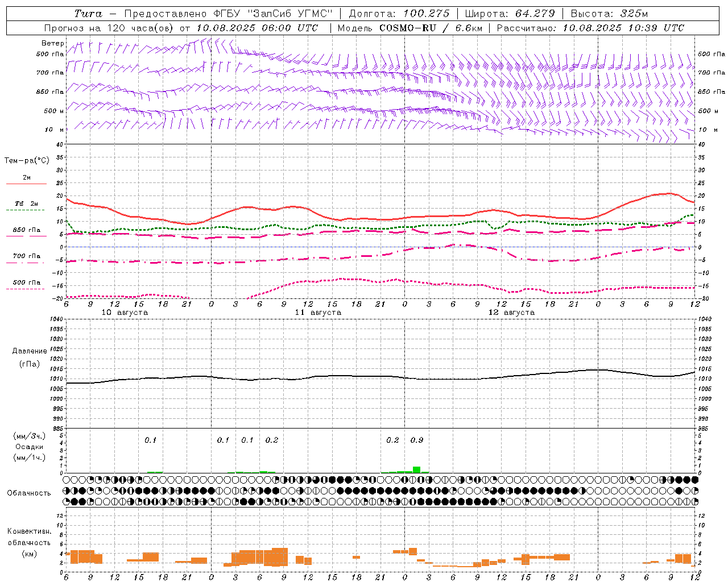Click the Модель COSMO-RU / 6.6км label
This screenshot has height=582, width=728.
tap(410, 28)
